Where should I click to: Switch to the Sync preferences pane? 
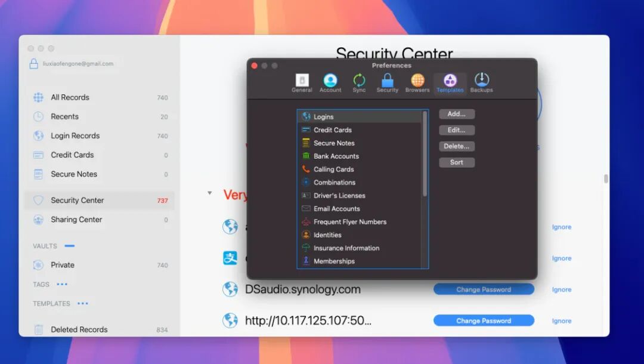(359, 83)
